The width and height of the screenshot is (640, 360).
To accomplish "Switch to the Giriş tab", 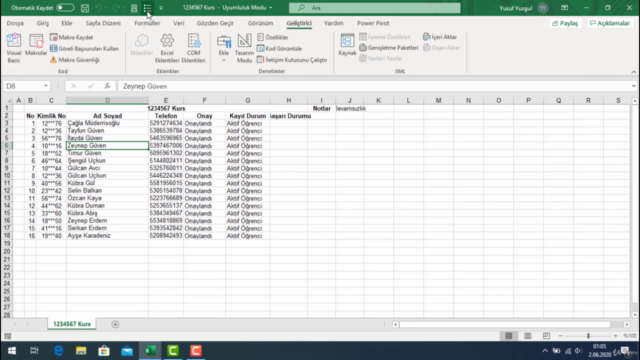I will point(42,23).
